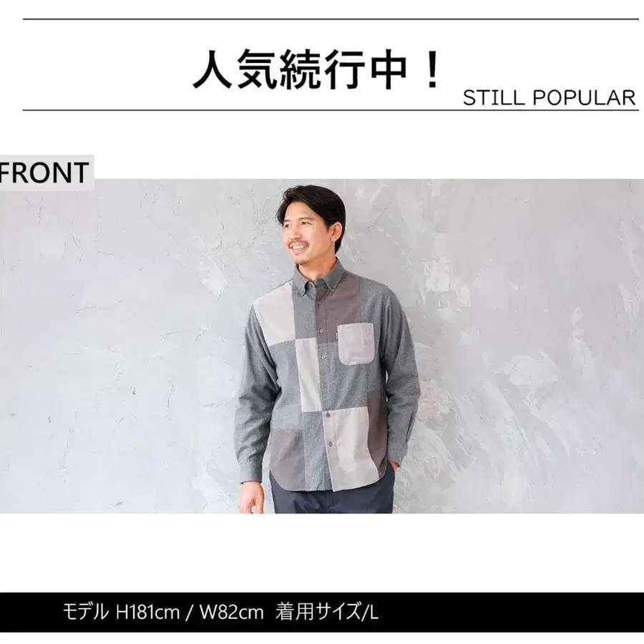Open the front-view model photo
644x644 pixels.
coord(322,346)
